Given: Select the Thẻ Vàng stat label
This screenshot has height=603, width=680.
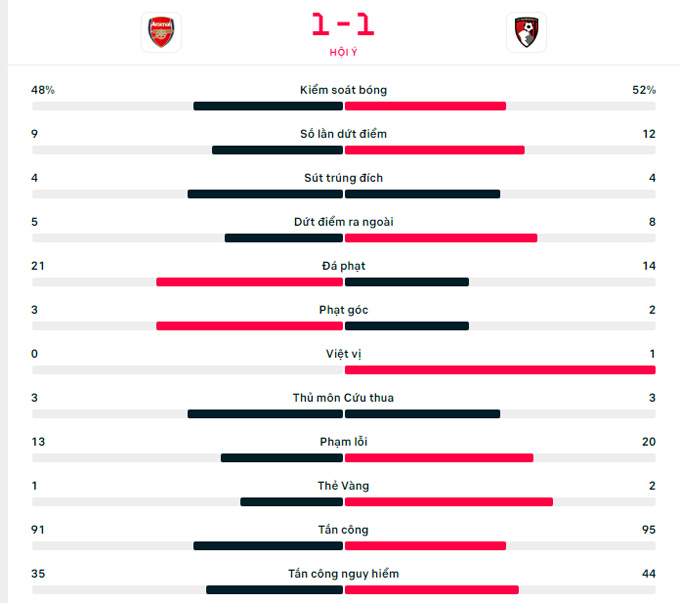Looking at the screenshot, I should 343,486.
